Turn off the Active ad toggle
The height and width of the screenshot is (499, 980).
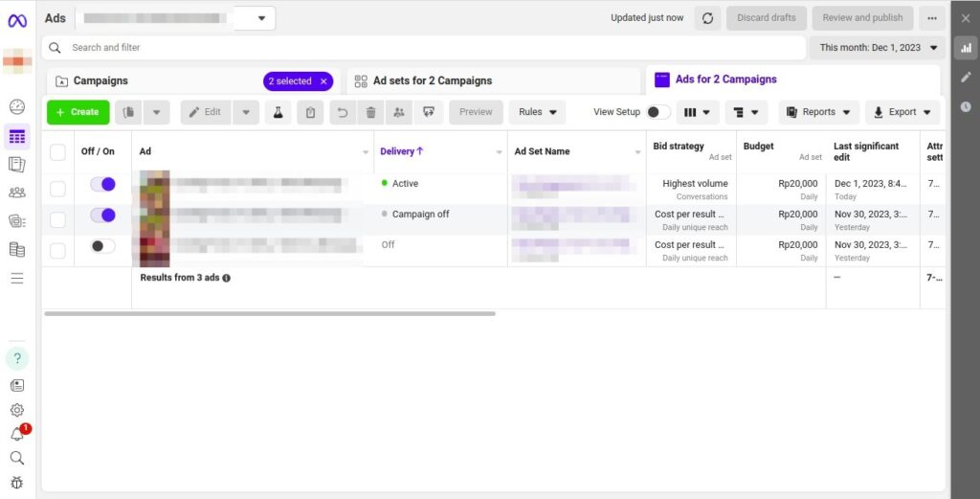102,184
